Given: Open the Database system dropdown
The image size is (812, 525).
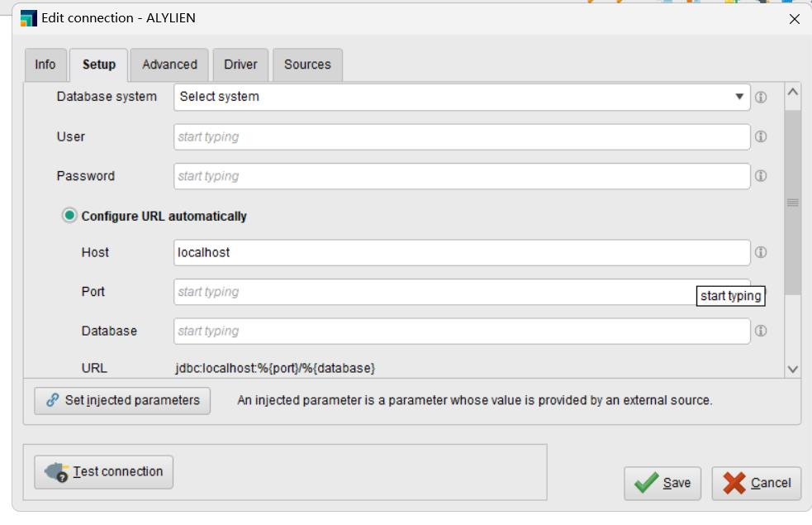Looking at the screenshot, I should point(462,97).
